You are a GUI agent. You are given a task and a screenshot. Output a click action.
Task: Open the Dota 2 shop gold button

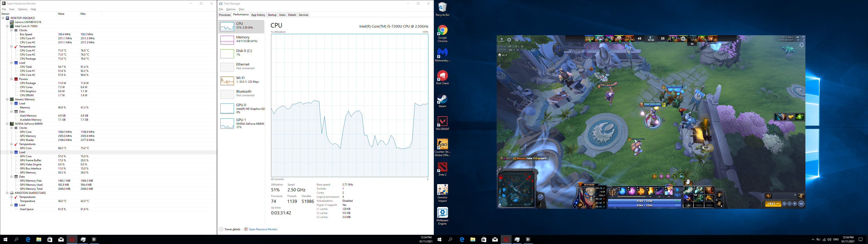tap(773, 204)
